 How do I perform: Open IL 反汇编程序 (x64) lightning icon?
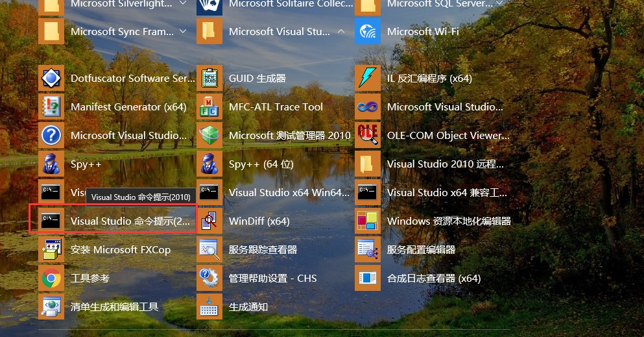(x=368, y=78)
